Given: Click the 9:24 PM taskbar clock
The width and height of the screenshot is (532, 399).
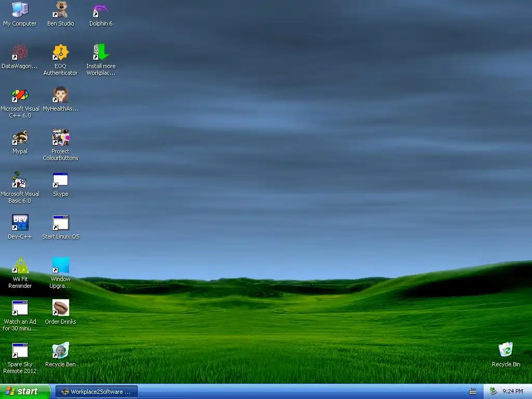Looking at the screenshot, I should [512, 392].
